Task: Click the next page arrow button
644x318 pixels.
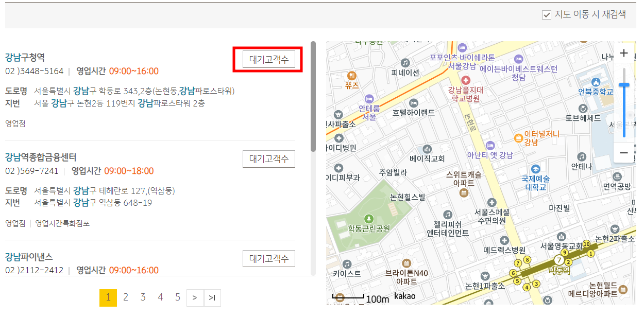Action: point(195,297)
